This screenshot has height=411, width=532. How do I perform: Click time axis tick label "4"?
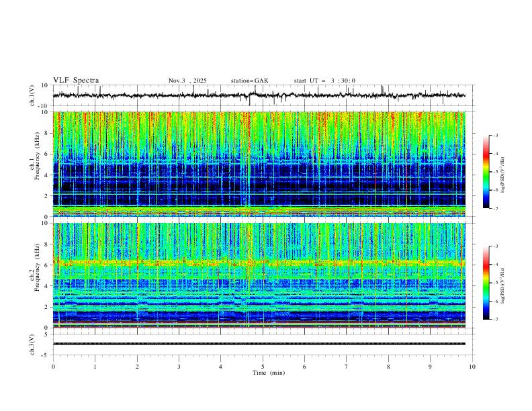[x=220, y=367]
